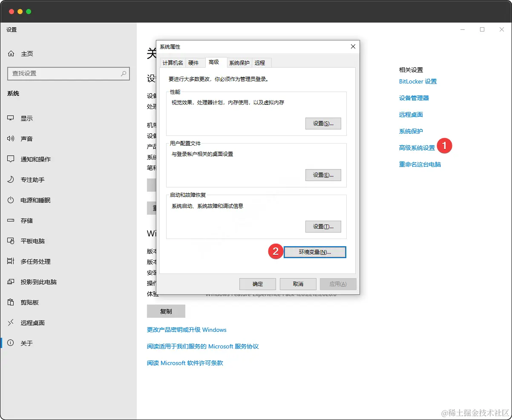Click the Power and sleep icon
The height and width of the screenshot is (420, 512).
(11, 200)
